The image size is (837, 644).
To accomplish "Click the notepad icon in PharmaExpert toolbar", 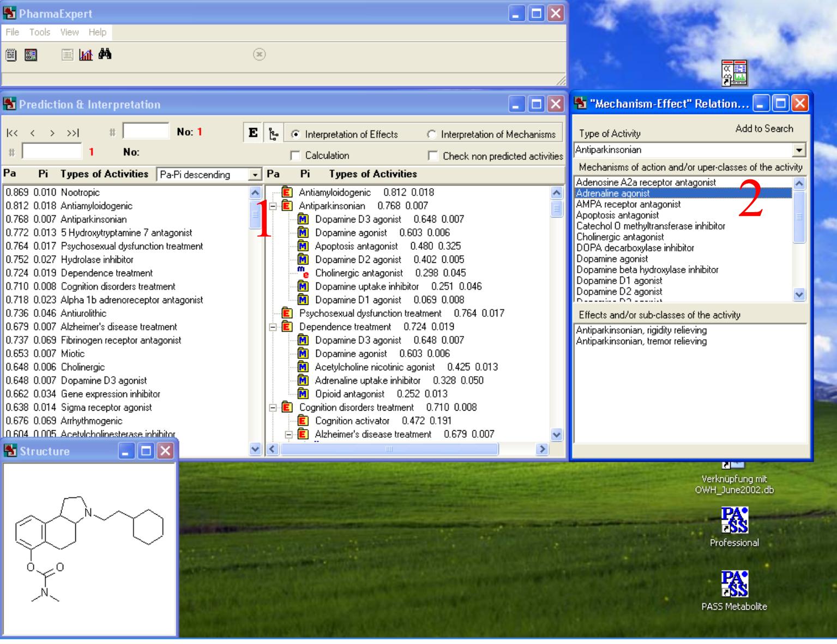I will (11, 55).
